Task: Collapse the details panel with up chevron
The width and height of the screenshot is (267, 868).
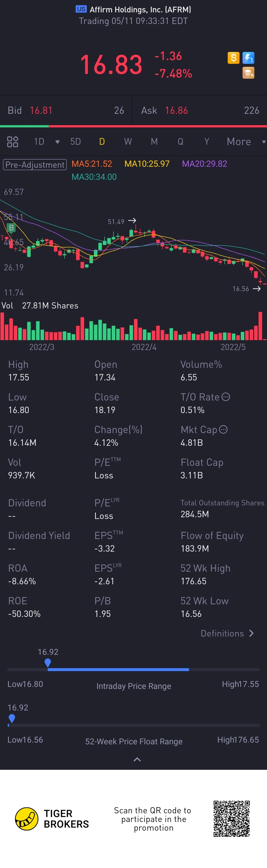Action: (x=137, y=759)
